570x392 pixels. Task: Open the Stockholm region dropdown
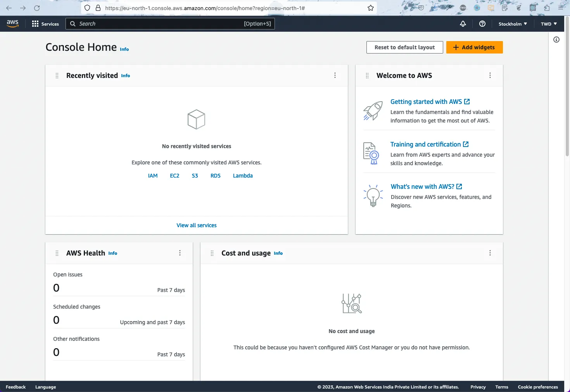513,24
